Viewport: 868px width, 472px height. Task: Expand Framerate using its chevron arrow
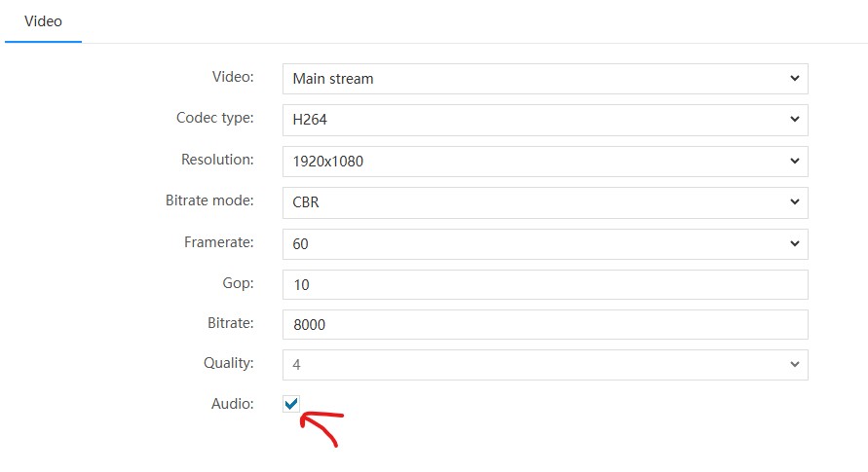pyautogui.click(x=794, y=244)
